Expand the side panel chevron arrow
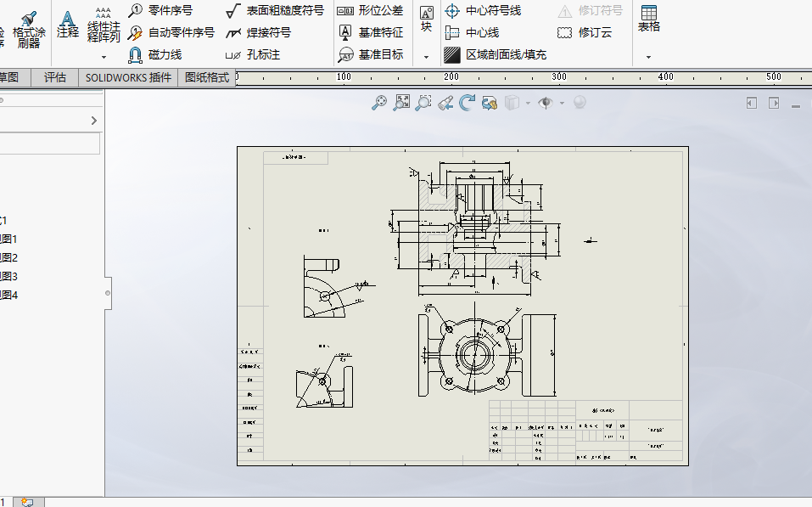The height and width of the screenshot is (507, 812). tap(93, 121)
